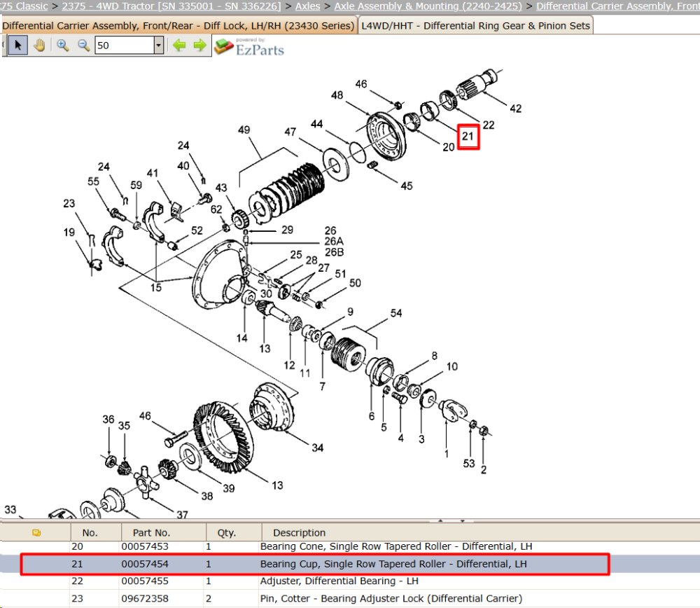Open the 75 Classic breadcrumb link
The height and width of the screenshot is (608, 700).
click(x=24, y=6)
